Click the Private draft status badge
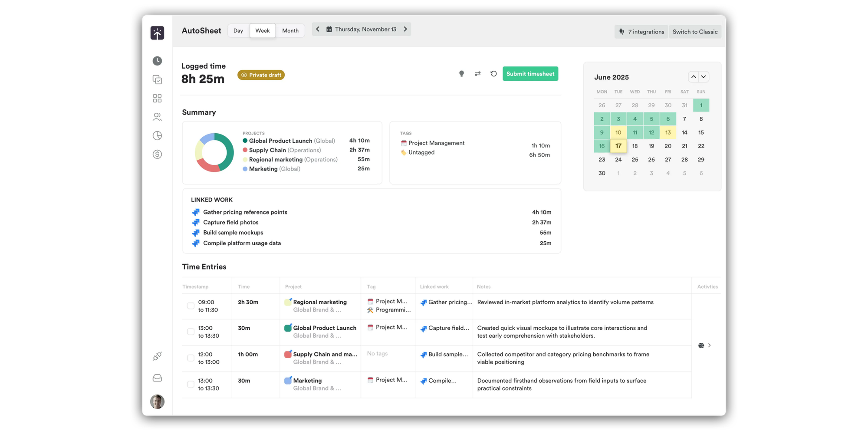Viewport: 868px width, 434px height. (x=261, y=75)
